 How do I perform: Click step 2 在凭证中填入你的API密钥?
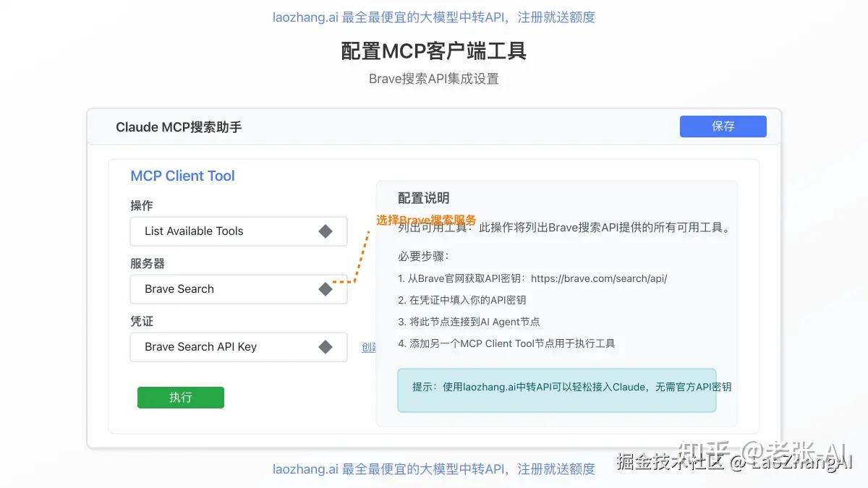click(x=461, y=300)
